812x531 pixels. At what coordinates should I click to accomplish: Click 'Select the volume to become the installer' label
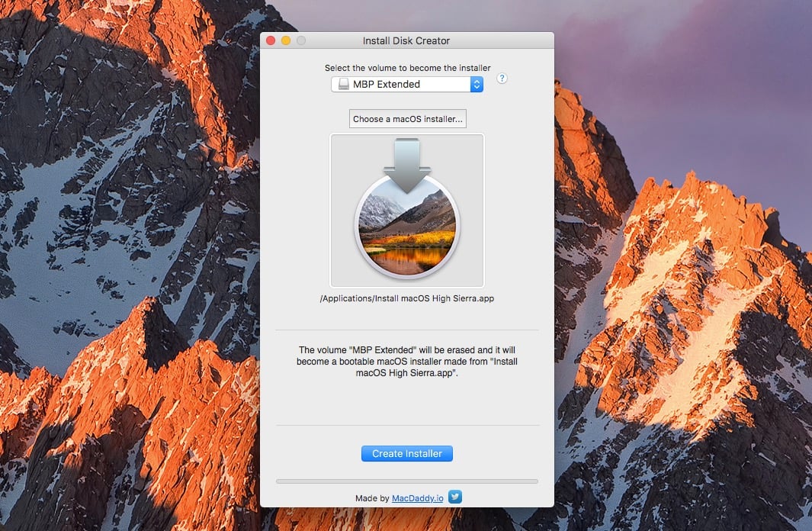408,68
